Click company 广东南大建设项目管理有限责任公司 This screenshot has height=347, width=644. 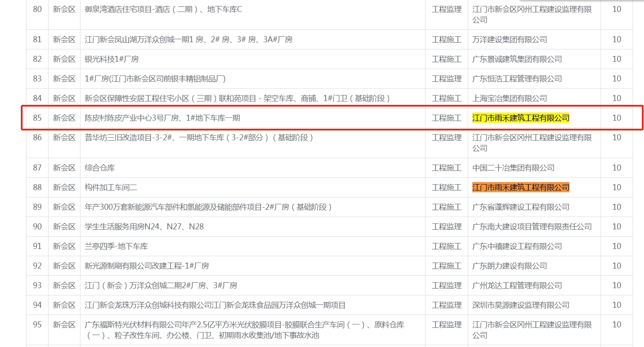click(532, 227)
